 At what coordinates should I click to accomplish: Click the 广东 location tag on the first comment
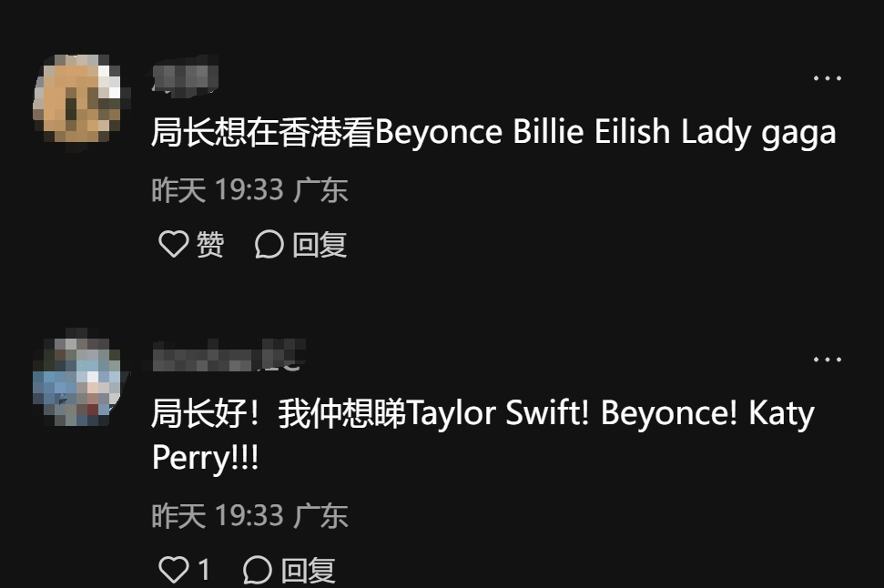[x=320, y=189]
